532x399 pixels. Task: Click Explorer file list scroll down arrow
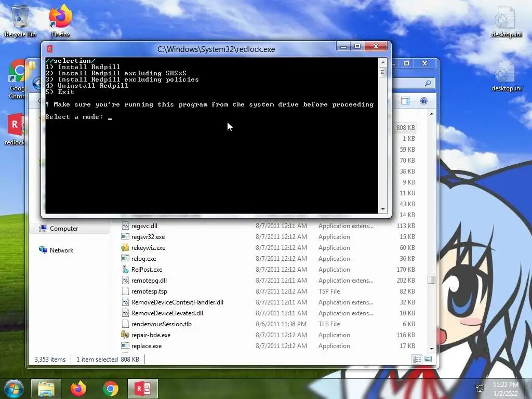point(432,349)
